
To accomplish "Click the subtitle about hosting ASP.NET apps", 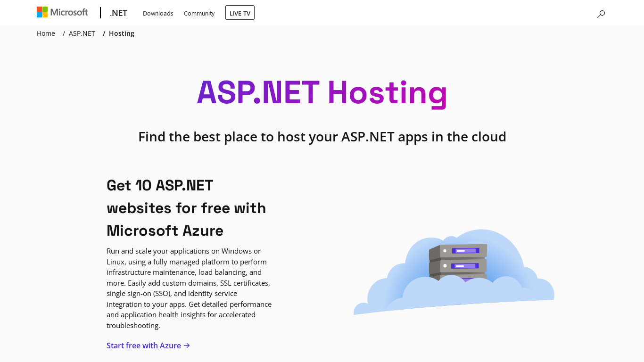I will tap(322, 137).
